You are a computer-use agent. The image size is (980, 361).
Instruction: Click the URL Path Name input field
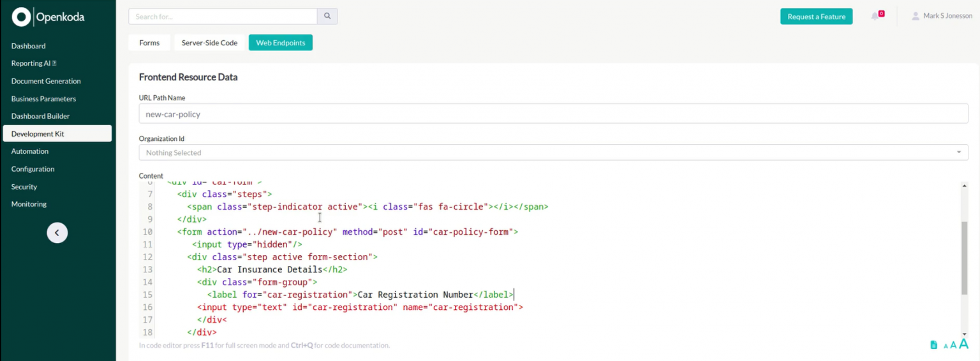click(x=553, y=114)
